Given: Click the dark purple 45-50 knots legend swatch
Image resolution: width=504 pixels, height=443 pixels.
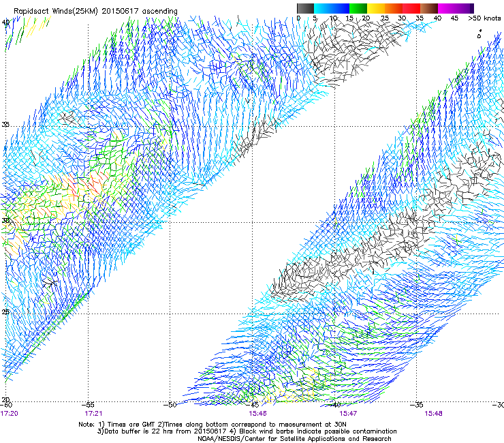Looking at the screenshot, I should coord(464,8).
